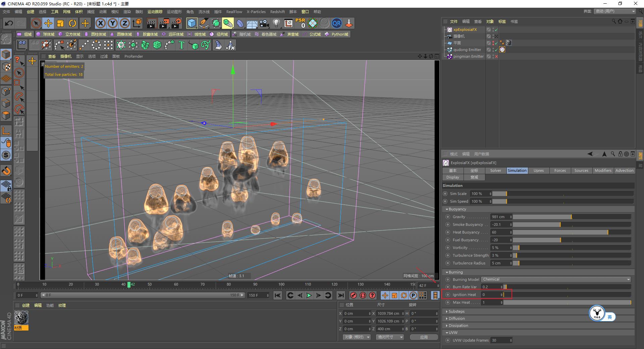Click the ProRender QR toolbar icon
Screen dimensions: 644x349
[x=336, y=23]
